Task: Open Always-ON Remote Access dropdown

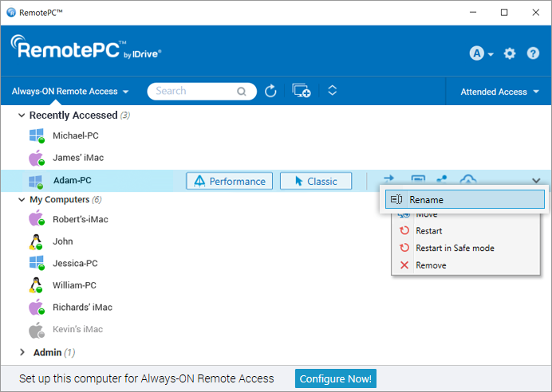Action: coord(70,92)
